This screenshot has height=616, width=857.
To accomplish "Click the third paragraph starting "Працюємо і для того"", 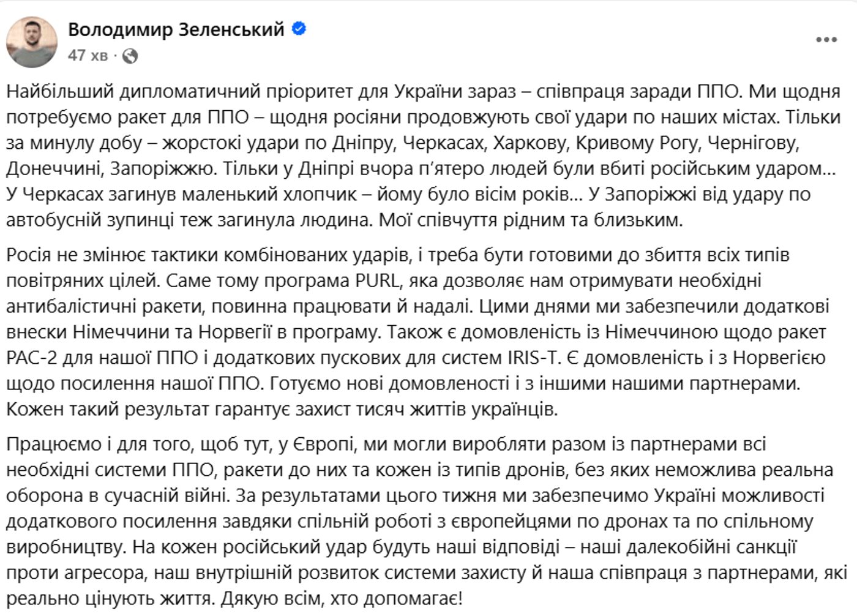I will coord(422,520).
